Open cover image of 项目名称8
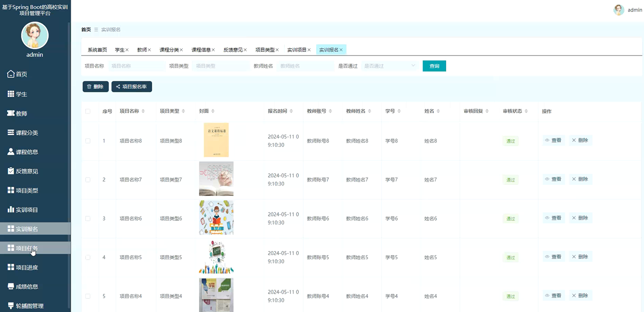 coord(216,140)
